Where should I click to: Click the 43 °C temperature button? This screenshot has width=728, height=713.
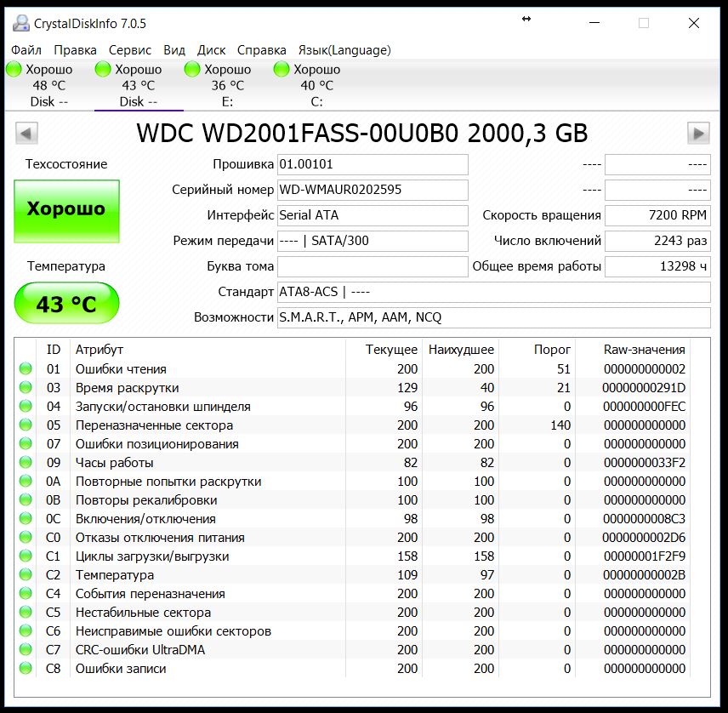coord(67,303)
